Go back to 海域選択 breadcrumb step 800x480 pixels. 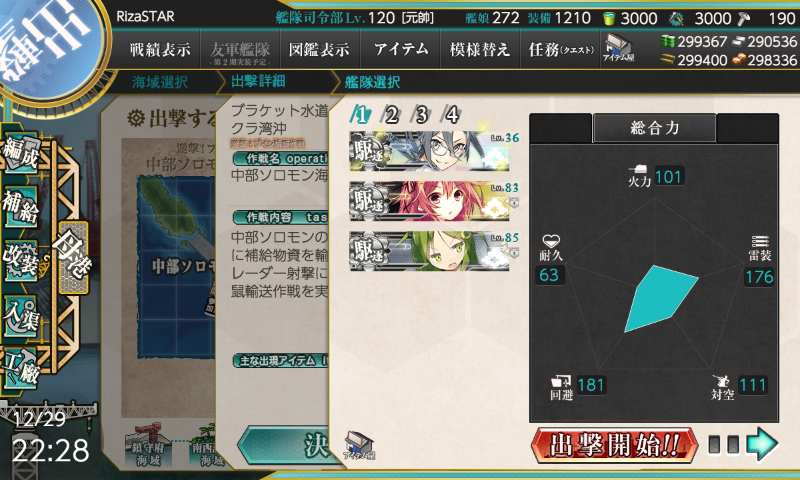tap(160, 82)
